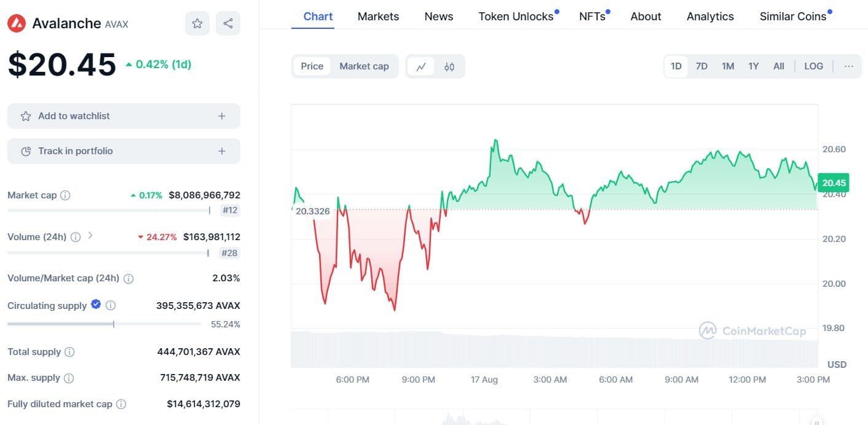Switch to the Markets tab

coord(378,16)
